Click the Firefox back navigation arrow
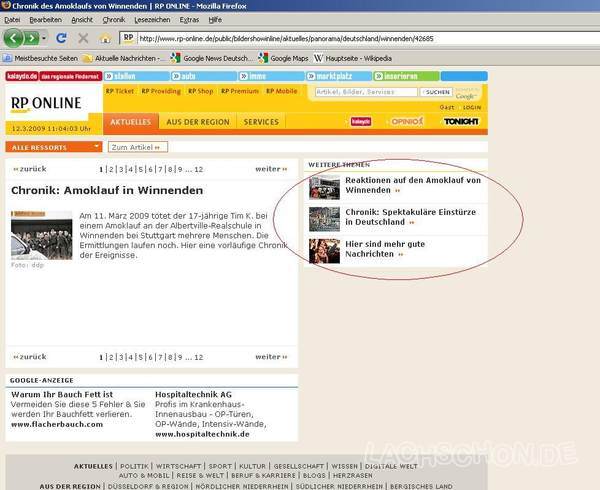Viewport: 600px width, 490px height. (14, 38)
